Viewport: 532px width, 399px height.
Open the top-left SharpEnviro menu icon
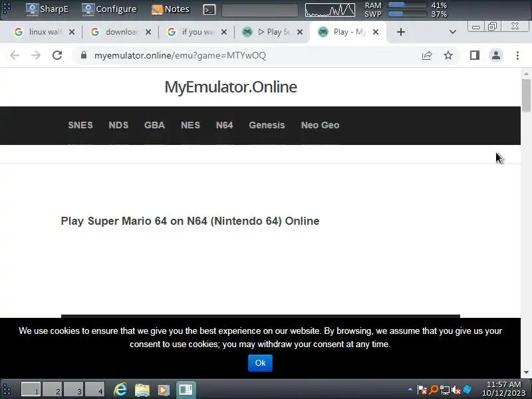(x=7, y=8)
